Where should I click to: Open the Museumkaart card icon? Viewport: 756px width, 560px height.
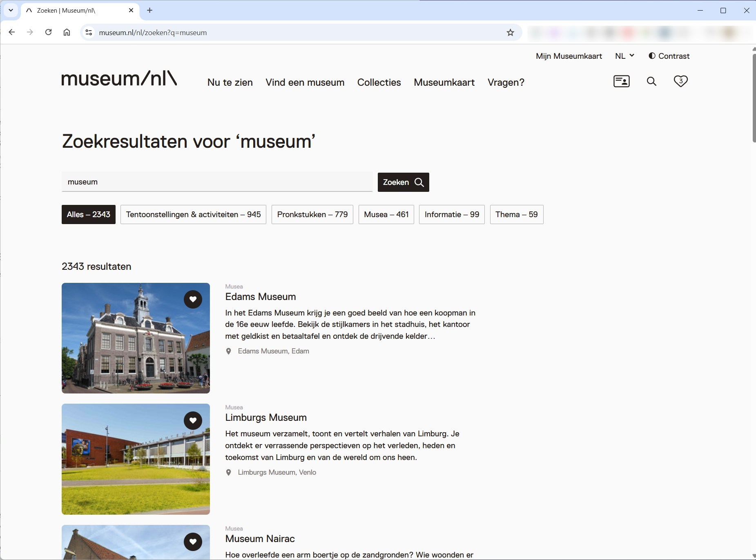tap(621, 81)
